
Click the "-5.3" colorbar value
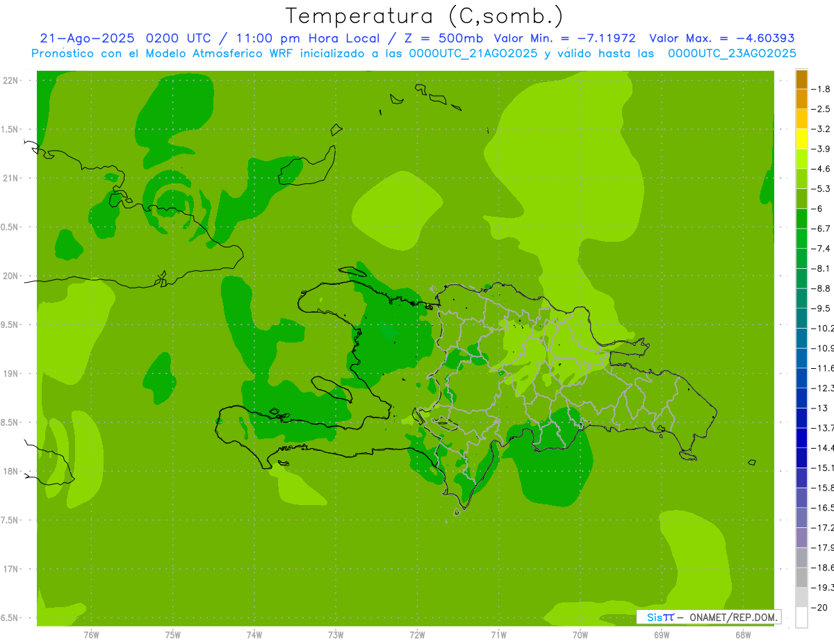(821, 188)
